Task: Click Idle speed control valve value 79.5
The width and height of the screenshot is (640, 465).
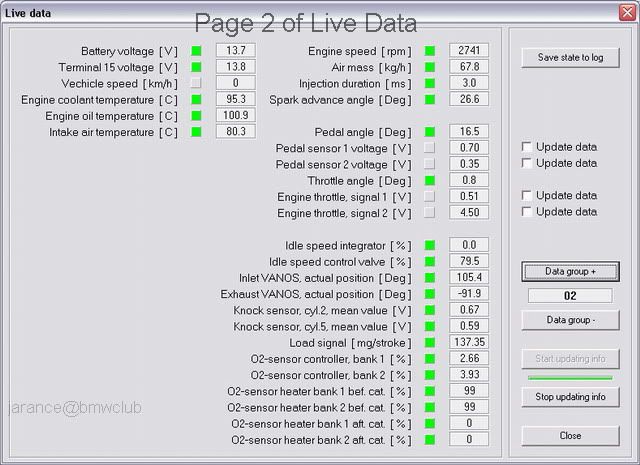Action: pos(469,261)
